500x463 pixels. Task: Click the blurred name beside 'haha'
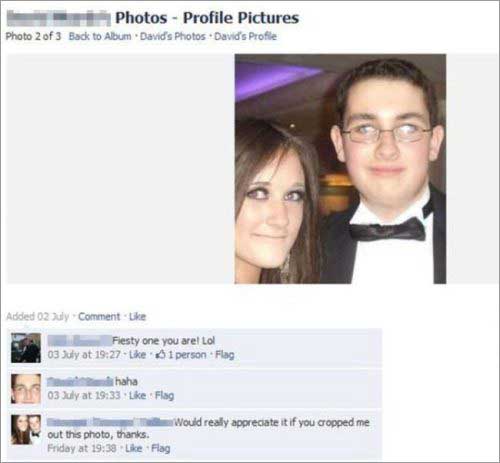click(80, 381)
